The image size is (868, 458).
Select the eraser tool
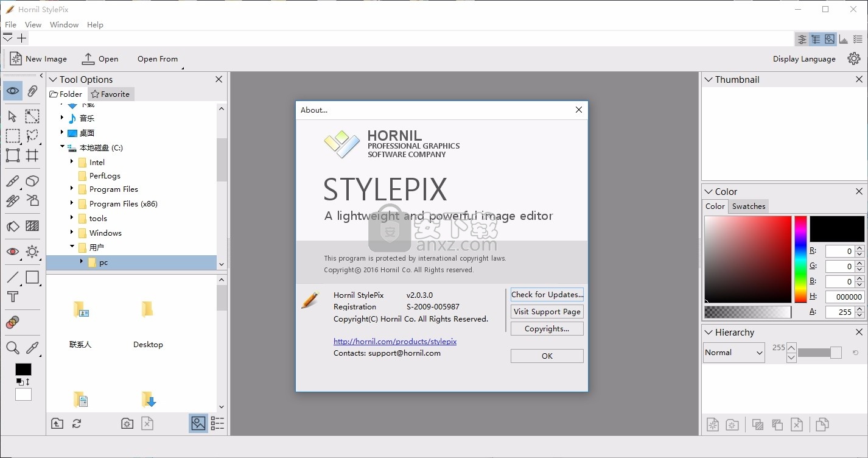[x=32, y=181]
